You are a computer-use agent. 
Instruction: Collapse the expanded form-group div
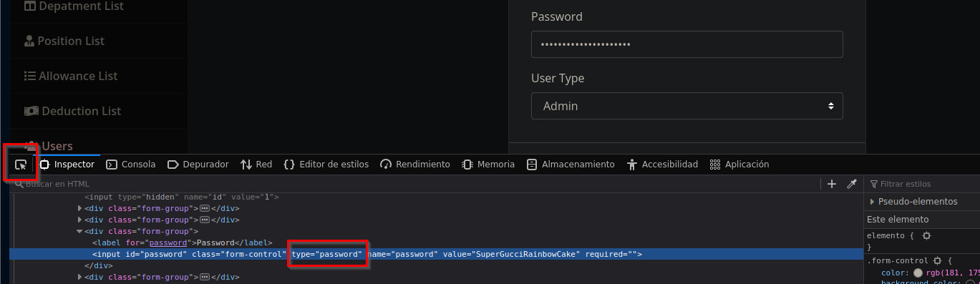click(x=79, y=231)
